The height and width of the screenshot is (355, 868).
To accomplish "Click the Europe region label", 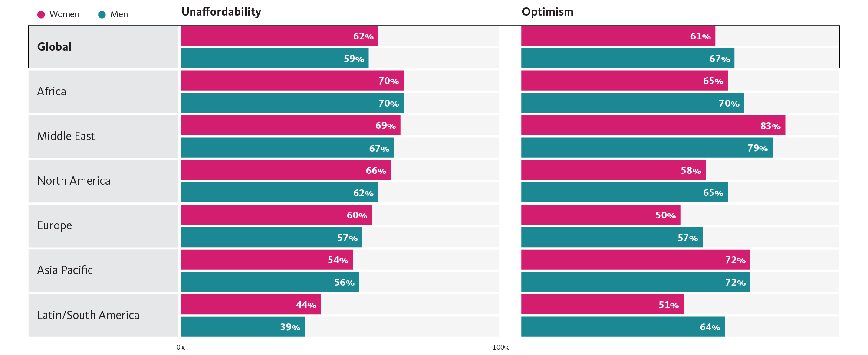I will click(x=55, y=225).
